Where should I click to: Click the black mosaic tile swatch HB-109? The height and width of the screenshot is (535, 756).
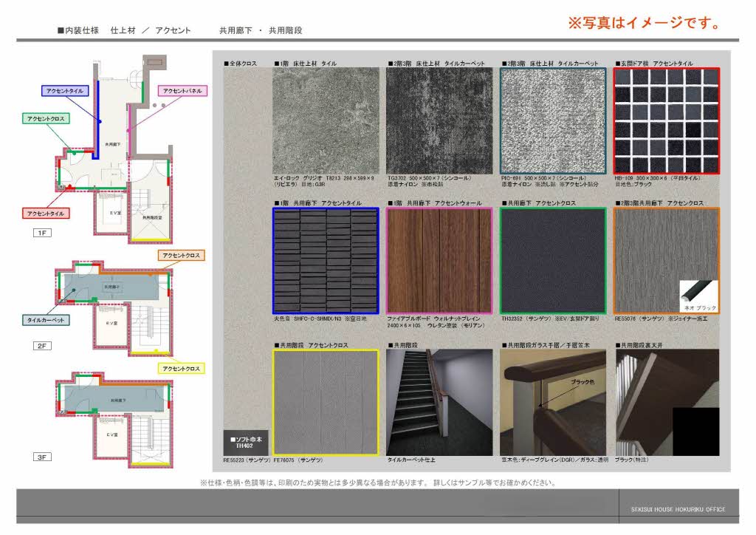point(666,121)
